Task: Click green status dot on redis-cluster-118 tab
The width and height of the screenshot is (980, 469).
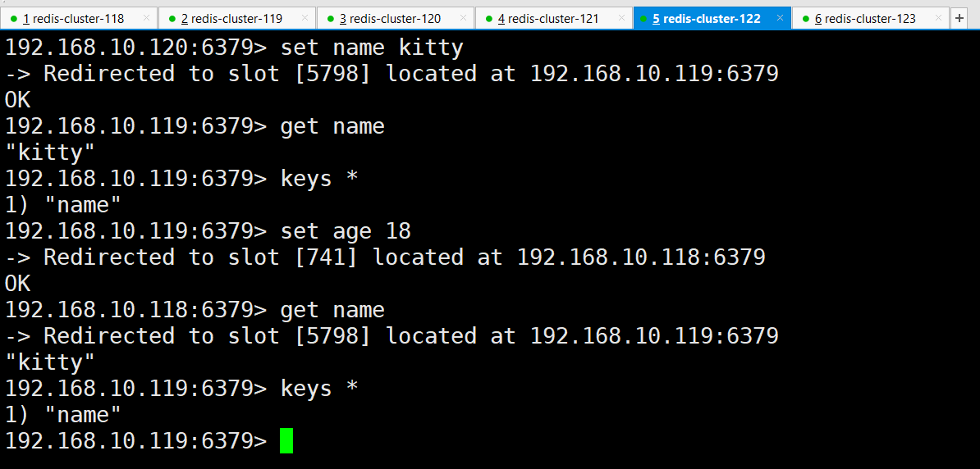Action: pyautogui.click(x=14, y=19)
